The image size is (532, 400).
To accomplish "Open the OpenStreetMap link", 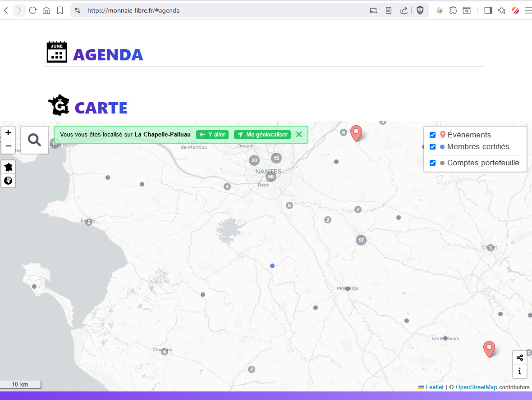I will pos(476,387).
